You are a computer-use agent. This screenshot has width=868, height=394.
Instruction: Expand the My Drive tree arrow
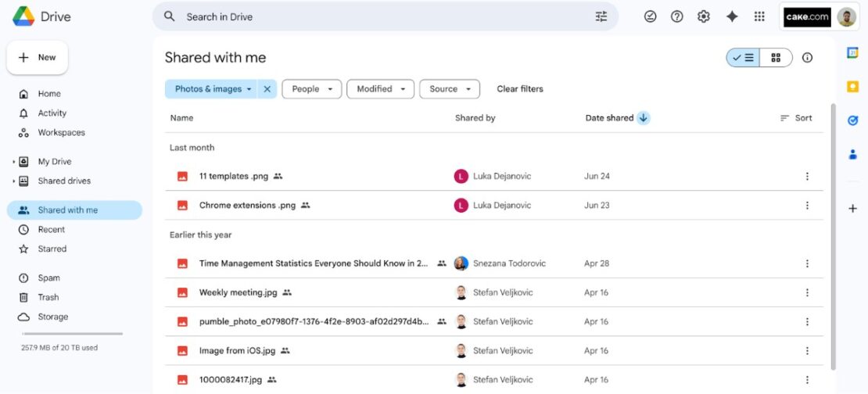(14, 162)
